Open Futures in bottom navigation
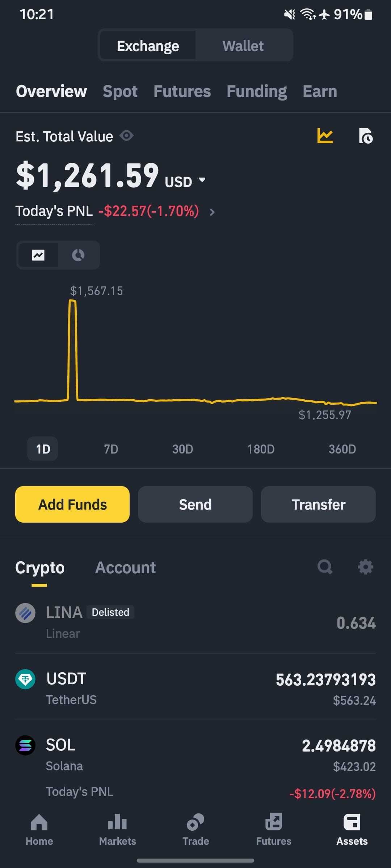 click(274, 830)
